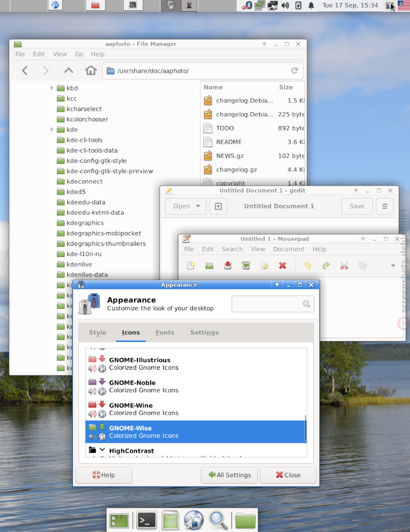The height and width of the screenshot is (532, 410).
Task: Click the Save button in gedit
Action: 357,206
